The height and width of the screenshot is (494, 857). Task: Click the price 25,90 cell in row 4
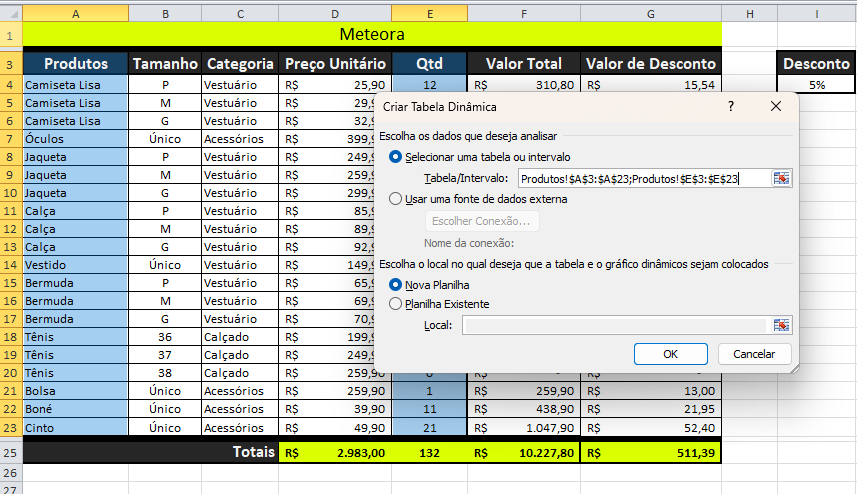(x=335, y=85)
